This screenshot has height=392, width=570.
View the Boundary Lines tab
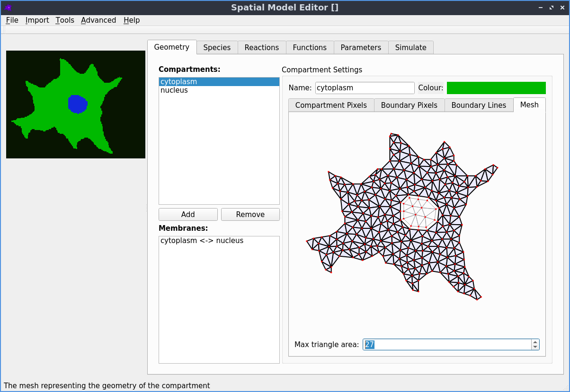click(479, 105)
